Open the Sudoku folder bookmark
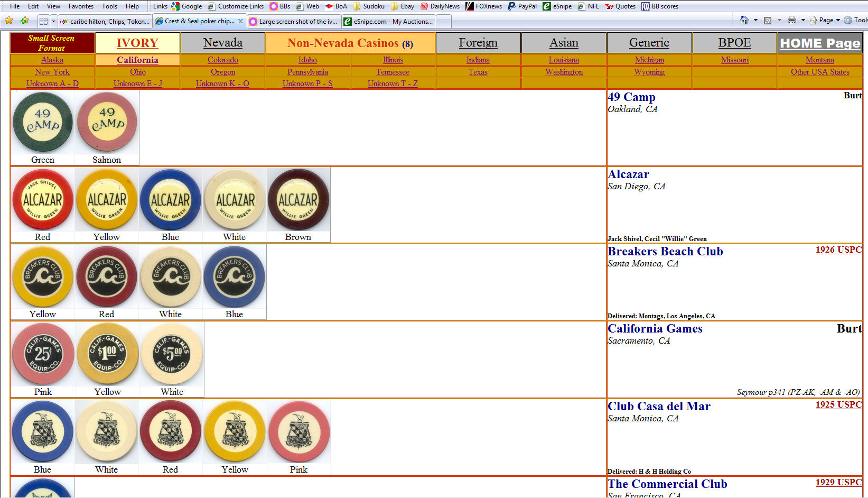The image size is (868, 498). [369, 6]
